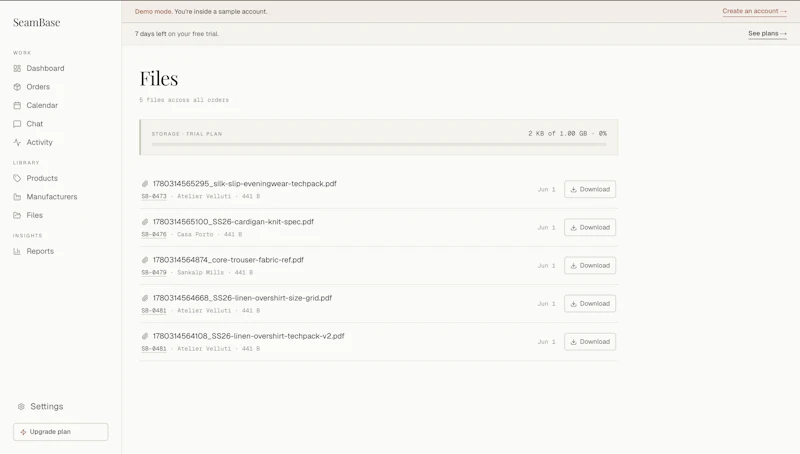Click the Dashboard grid icon in sidebar
Screen dimensions: 800x454
point(17,68)
